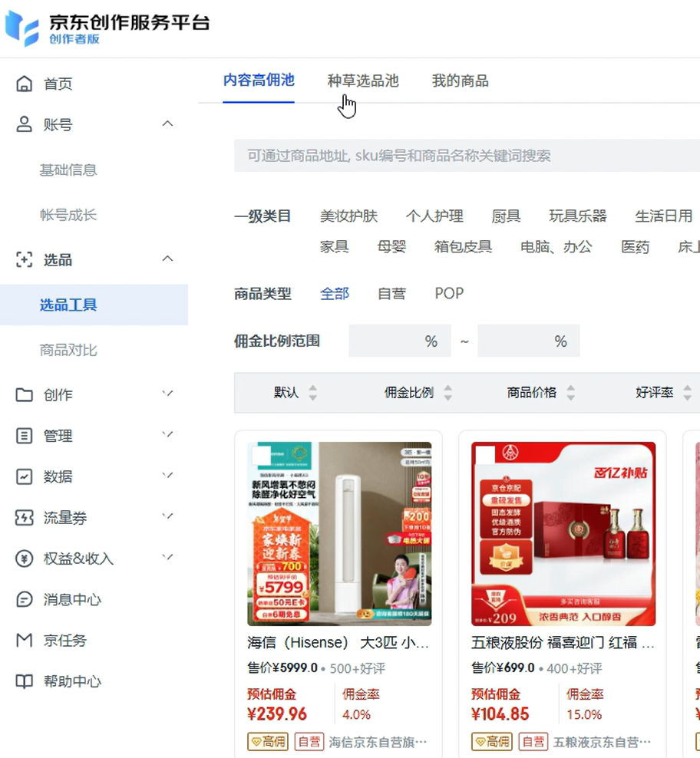700x758 pixels.
Task: Switch to the 我的商品 tab
Action: (x=460, y=81)
